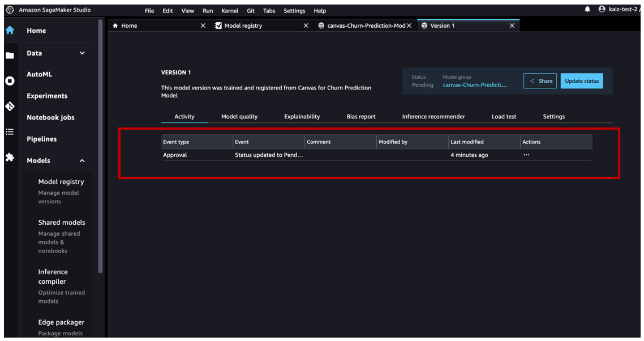Open the View menu

point(188,11)
